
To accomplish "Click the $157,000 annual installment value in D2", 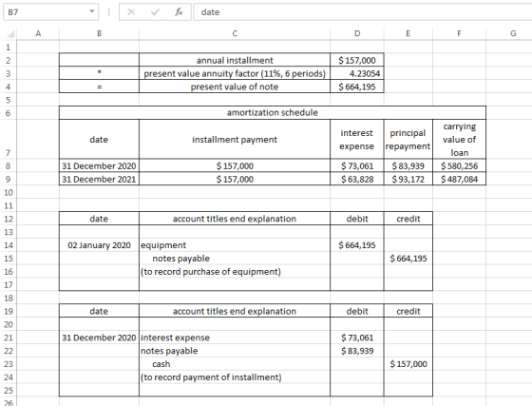I will click(x=357, y=60).
